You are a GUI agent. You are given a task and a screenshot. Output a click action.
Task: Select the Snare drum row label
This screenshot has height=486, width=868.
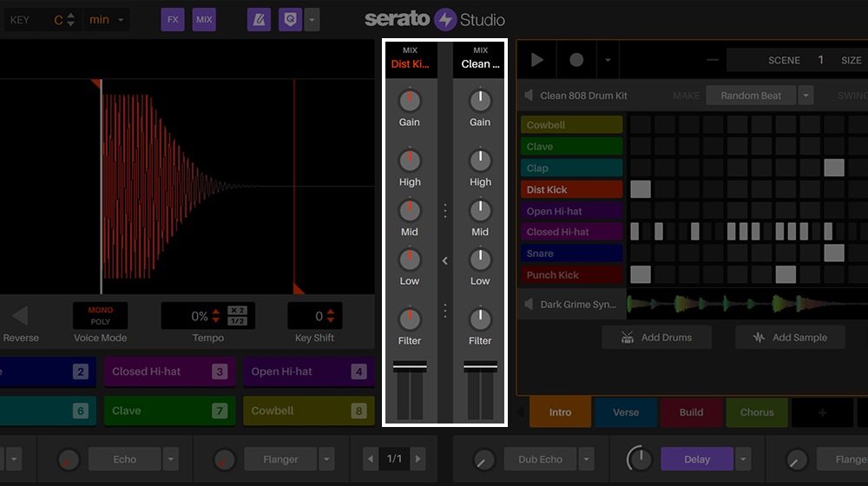tap(571, 253)
